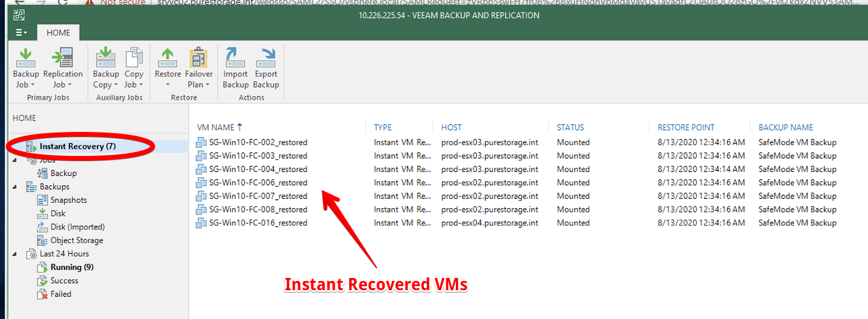Open Failover Plan dropdown arrow
This screenshot has height=319, width=868.
click(207, 86)
